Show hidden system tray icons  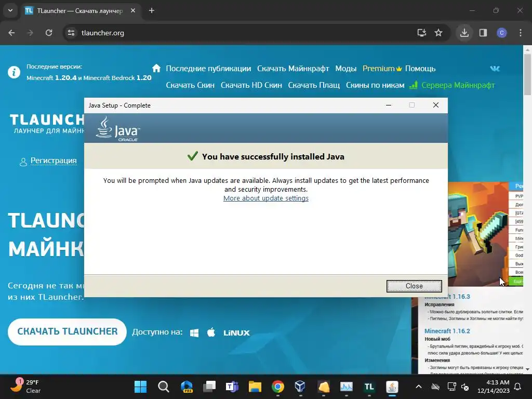point(419,387)
